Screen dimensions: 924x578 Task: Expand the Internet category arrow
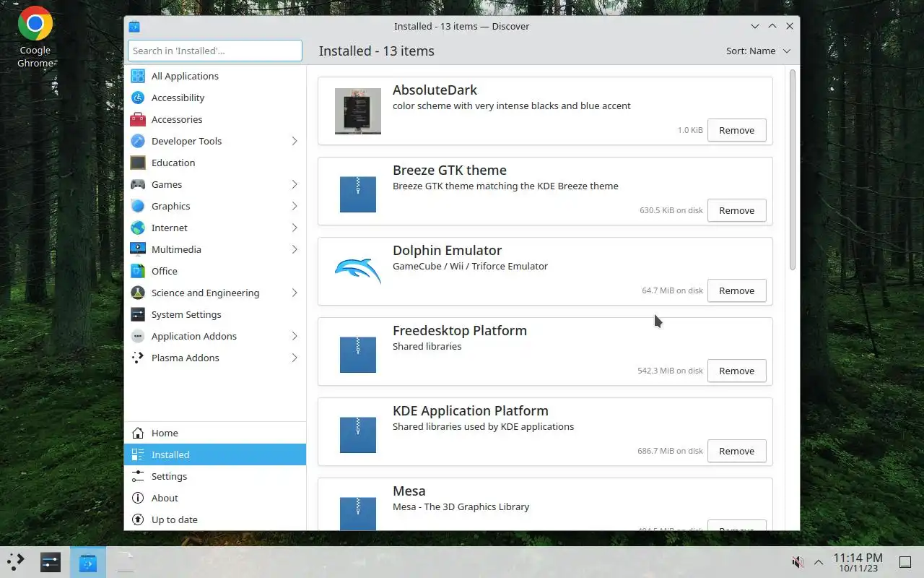click(x=295, y=228)
